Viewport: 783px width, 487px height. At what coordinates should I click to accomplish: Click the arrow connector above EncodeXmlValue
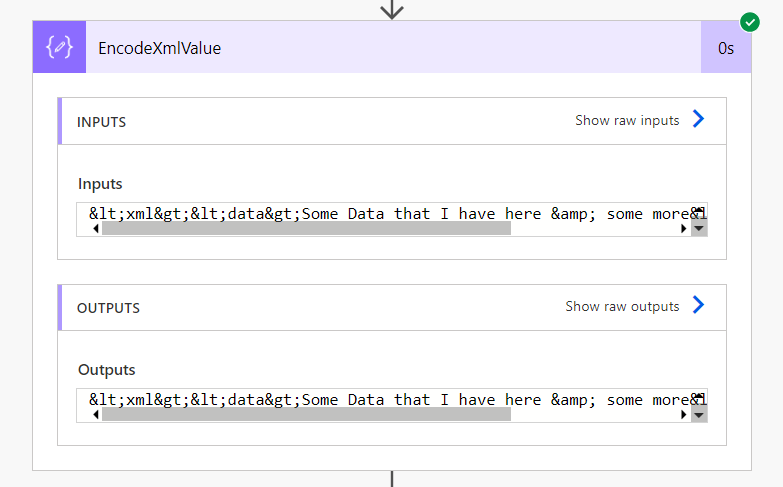(392, 9)
